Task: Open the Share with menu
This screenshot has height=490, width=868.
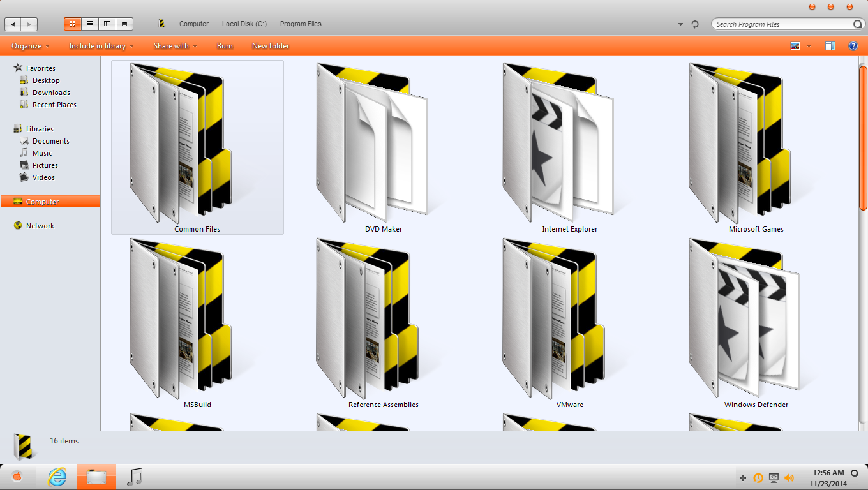Action: [175, 46]
